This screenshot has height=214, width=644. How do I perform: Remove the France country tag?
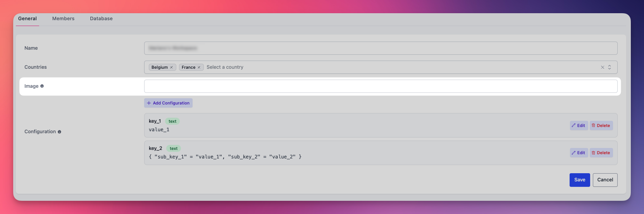coord(199,68)
